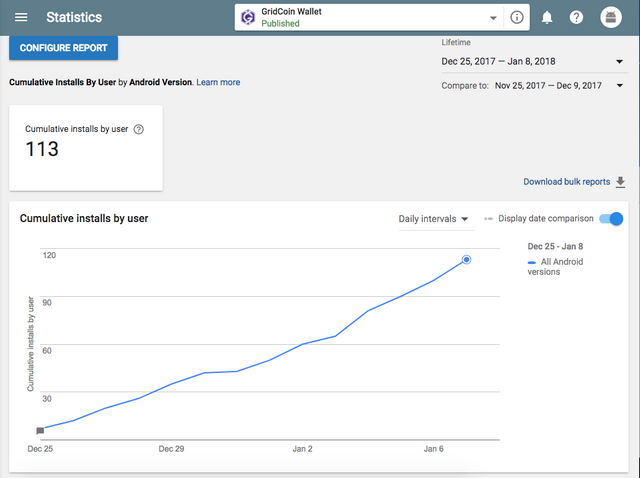Toggle Display date comparison switch
The width and height of the screenshot is (640, 478).
pos(611,219)
